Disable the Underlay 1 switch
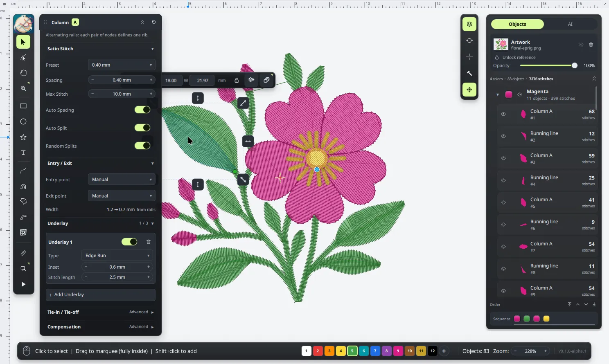The height and width of the screenshot is (364, 609). 129,242
